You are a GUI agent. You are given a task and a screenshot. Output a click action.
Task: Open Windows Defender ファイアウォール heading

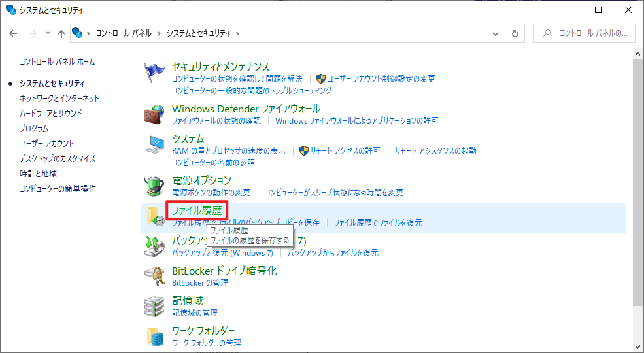click(246, 109)
